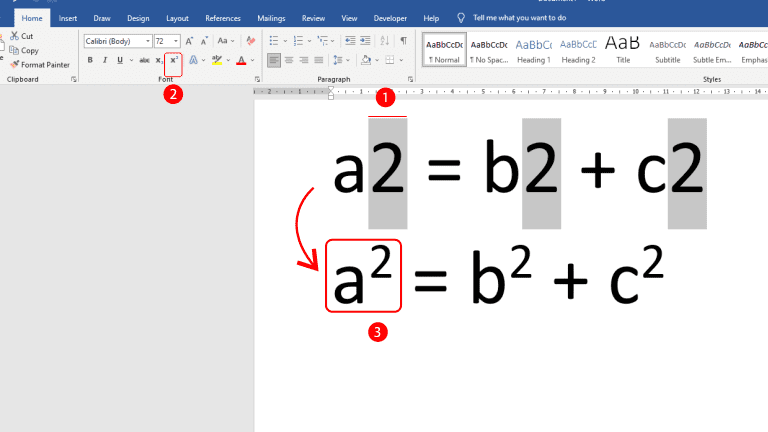Screen dimensions: 768x432
Task: Select Align Right paragraph alignment
Action: point(304,60)
